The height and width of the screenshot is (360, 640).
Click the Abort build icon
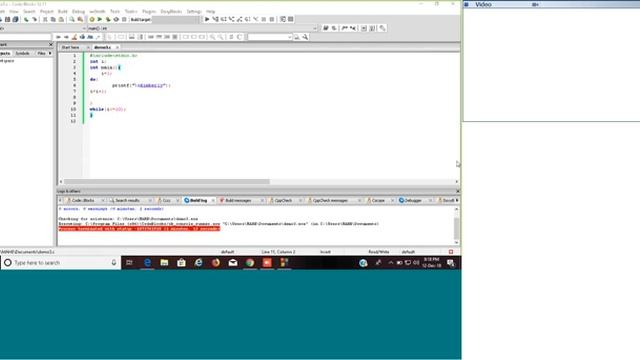[x=124, y=19]
